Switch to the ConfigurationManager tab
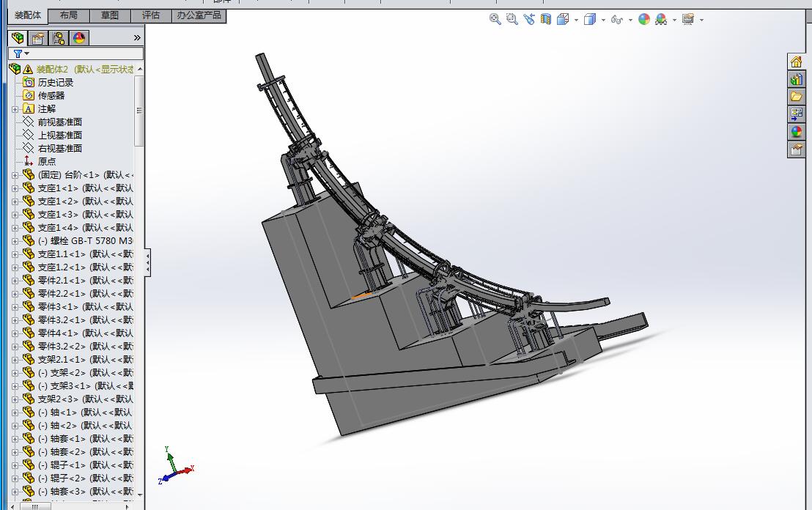The image size is (812, 510). 59,38
